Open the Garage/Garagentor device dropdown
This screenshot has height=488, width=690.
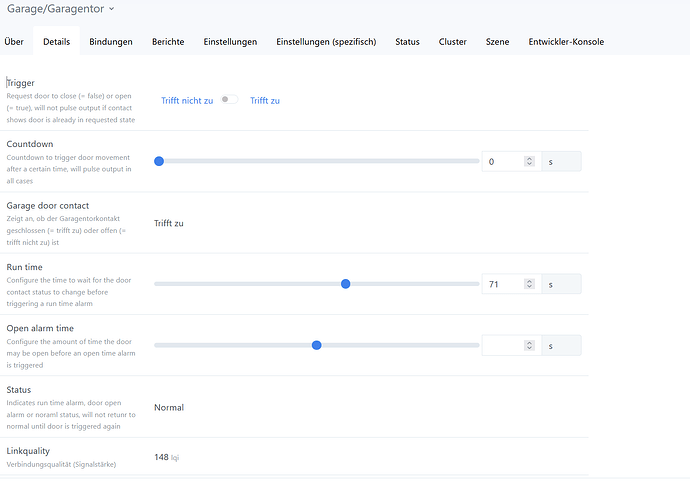tap(60, 9)
